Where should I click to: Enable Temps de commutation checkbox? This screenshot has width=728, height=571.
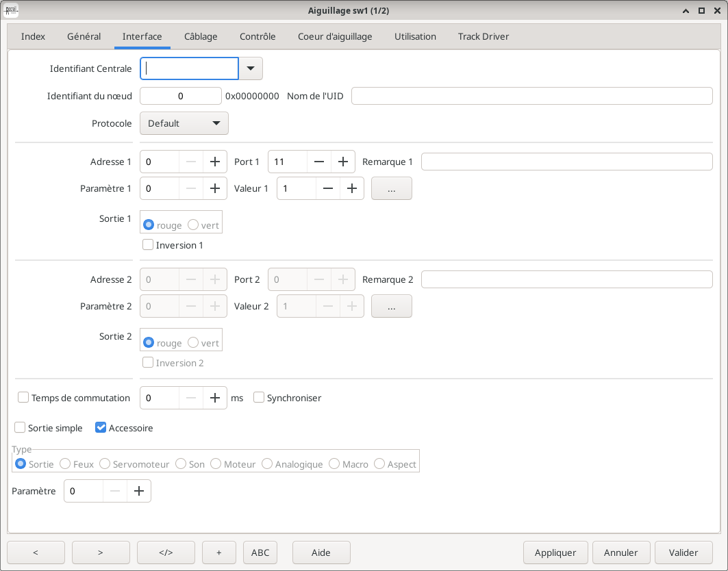tap(23, 398)
